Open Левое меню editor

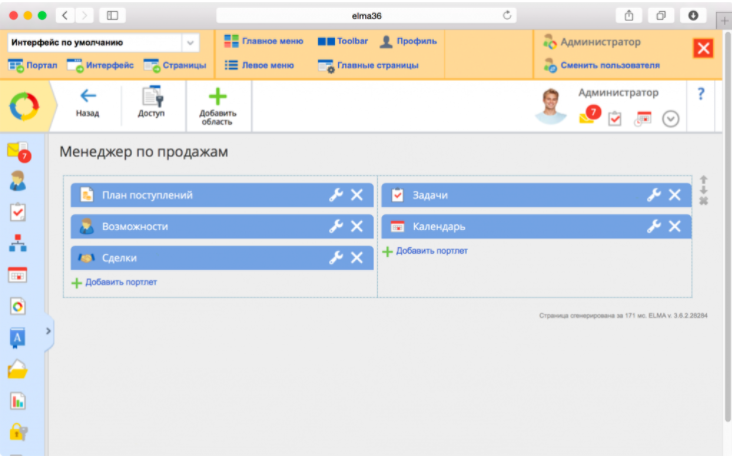point(259,65)
